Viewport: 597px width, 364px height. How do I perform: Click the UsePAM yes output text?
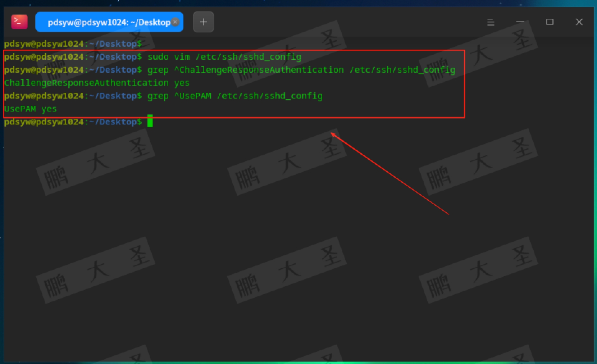(x=31, y=109)
